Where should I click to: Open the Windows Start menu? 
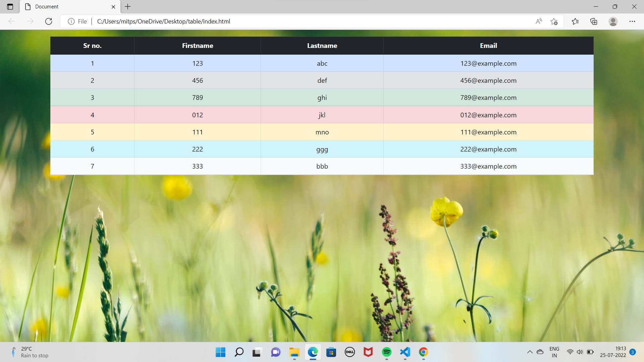click(x=220, y=352)
